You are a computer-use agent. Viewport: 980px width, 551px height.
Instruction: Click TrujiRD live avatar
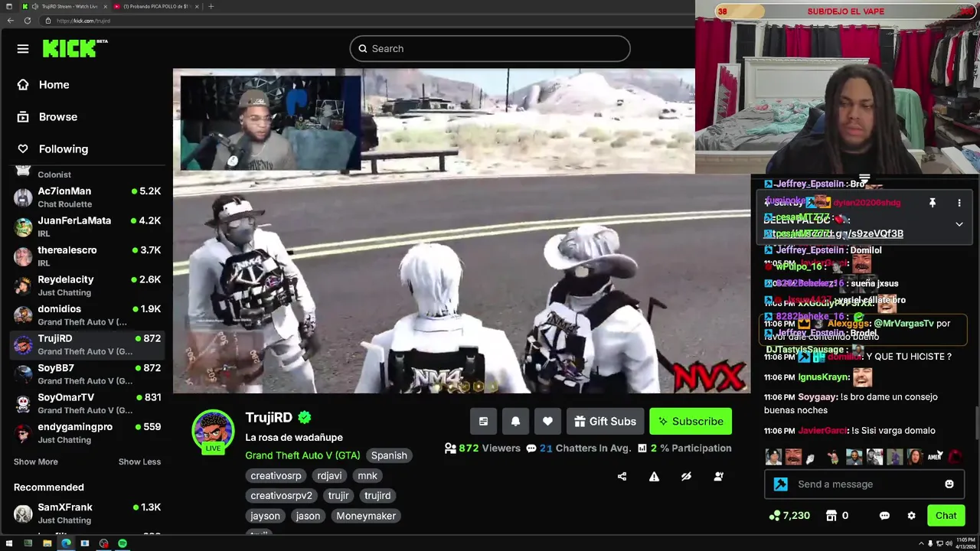point(213,431)
